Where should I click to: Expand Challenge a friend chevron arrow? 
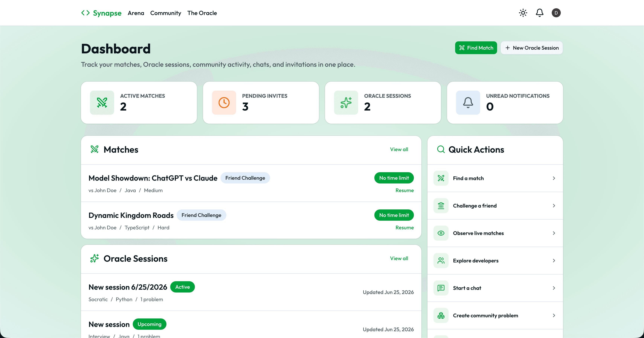click(x=554, y=206)
